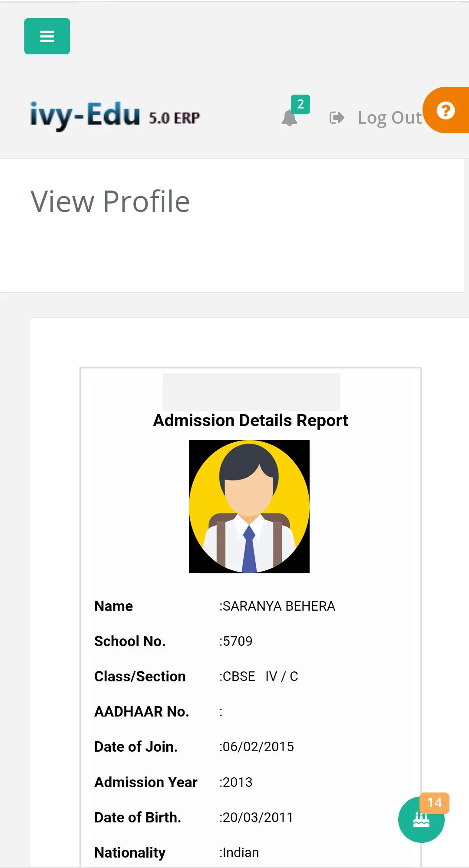Select the Class/Section value CBSE IV / C
The width and height of the screenshot is (469, 868).
point(260,676)
